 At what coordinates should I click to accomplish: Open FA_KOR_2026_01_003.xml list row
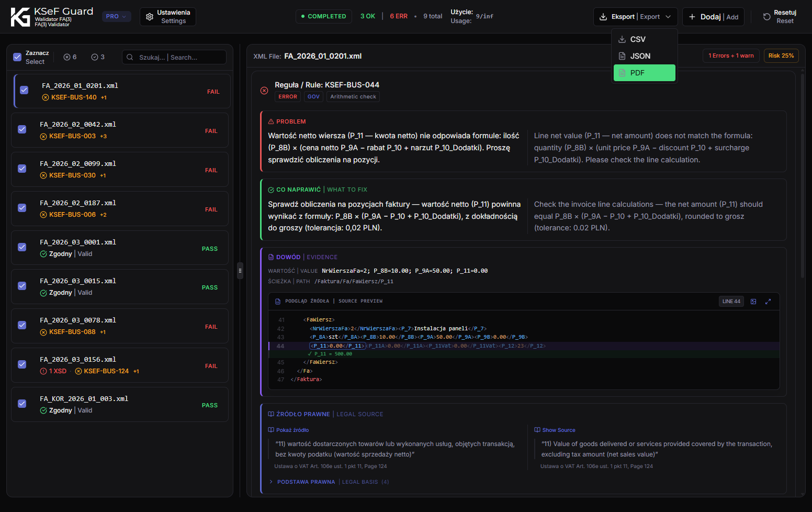point(120,404)
